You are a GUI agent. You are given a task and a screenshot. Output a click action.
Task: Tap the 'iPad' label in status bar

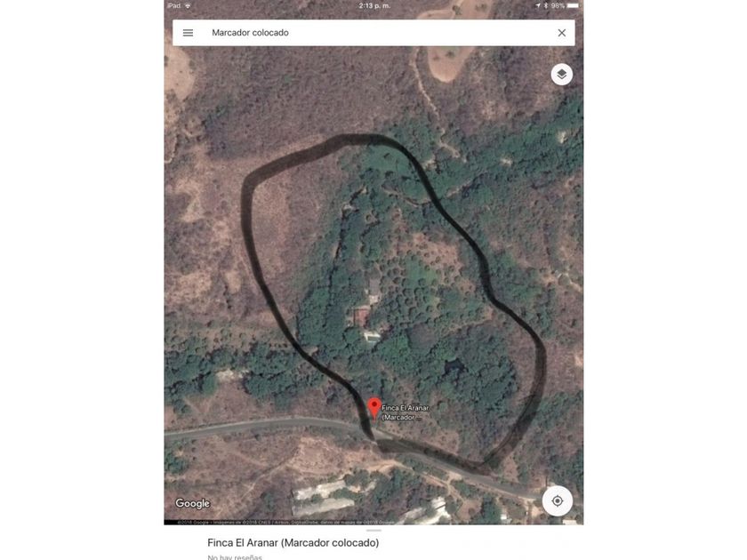(x=174, y=5)
